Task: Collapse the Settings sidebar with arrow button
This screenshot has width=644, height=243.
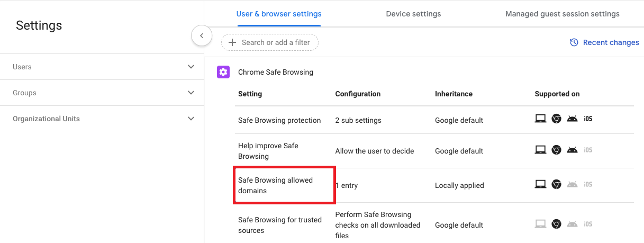Action: 202,36
